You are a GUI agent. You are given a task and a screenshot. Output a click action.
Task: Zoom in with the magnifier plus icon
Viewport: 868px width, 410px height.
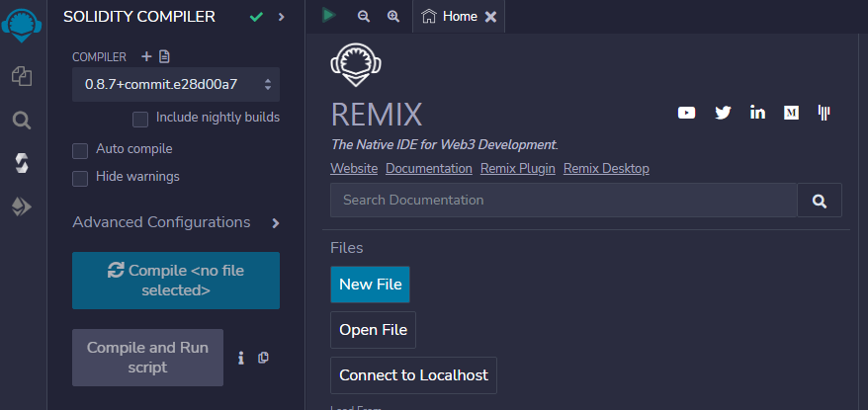click(393, 17)
